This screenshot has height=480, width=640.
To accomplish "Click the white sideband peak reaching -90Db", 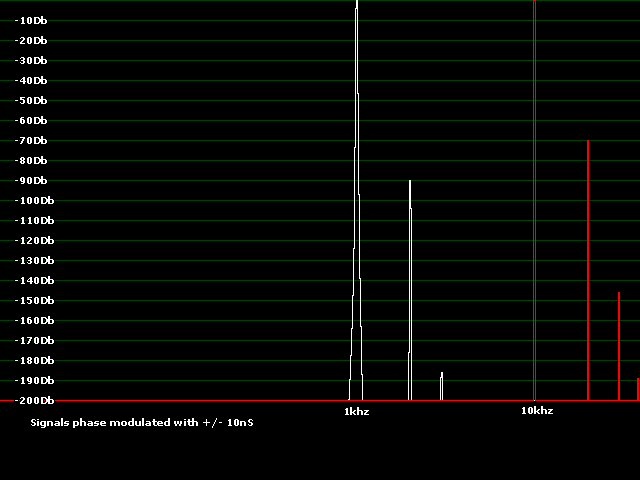I will pos(410,290).
